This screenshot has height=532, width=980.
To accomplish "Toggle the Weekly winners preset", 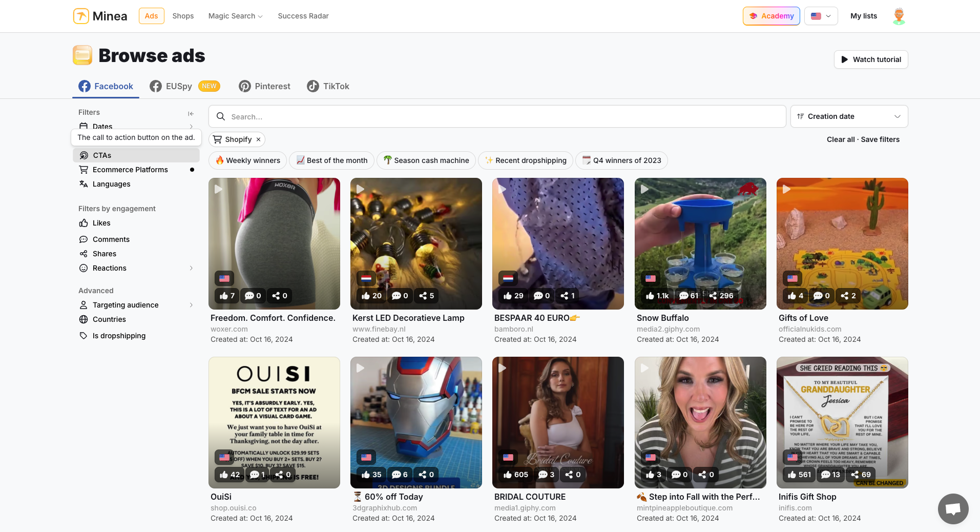I will point(248,160).
